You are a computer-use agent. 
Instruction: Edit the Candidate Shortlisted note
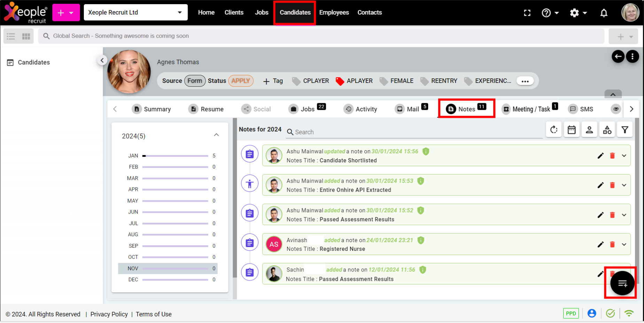pyautogui.click(x=600, y=156)
